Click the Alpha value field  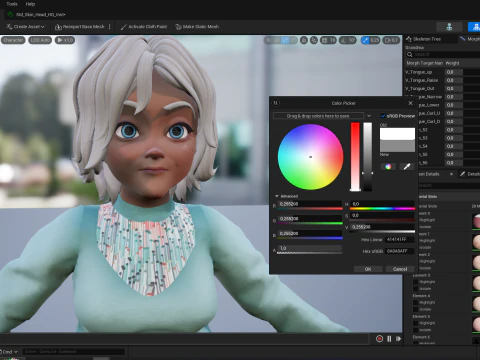click(310, 248)
